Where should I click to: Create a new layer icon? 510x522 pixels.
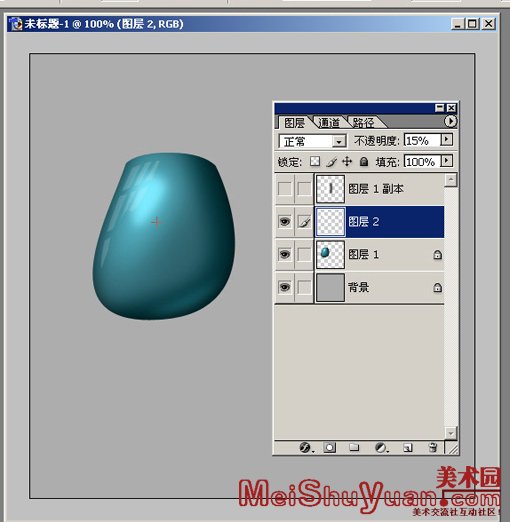tap(408, 448)
